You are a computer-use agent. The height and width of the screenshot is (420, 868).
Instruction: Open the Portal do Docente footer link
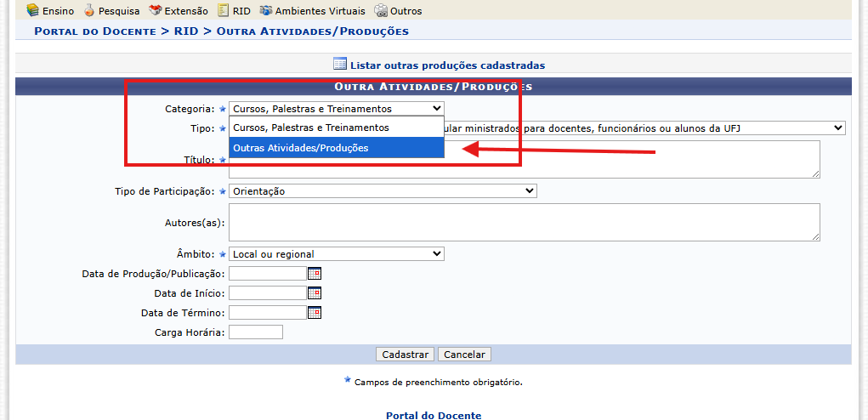tap(434, 415)
